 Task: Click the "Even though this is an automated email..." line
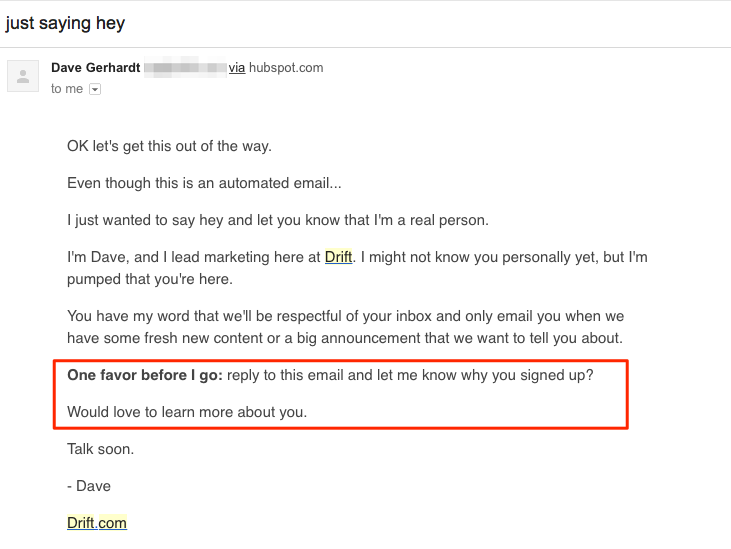click(204, 183)
